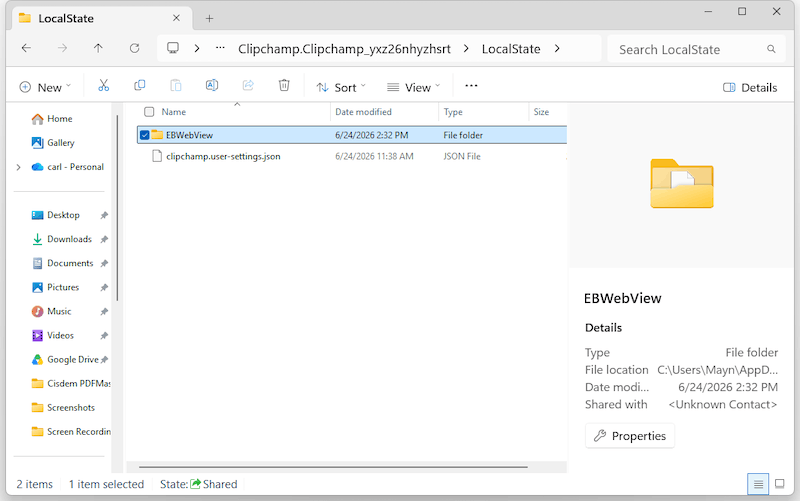Sort by the Size column header
Image resolution: width=800 pixels, height=501 pixels.
(x=541, y=112)
